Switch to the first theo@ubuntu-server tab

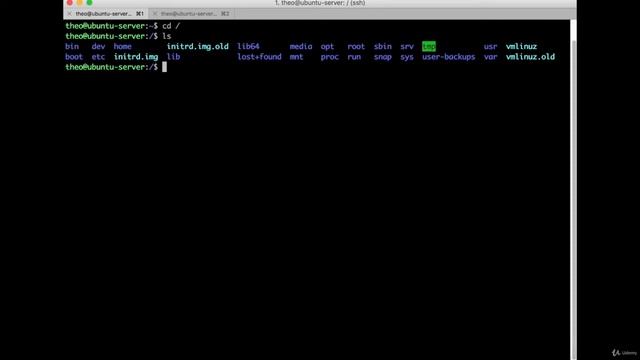[x=106, y=13]
